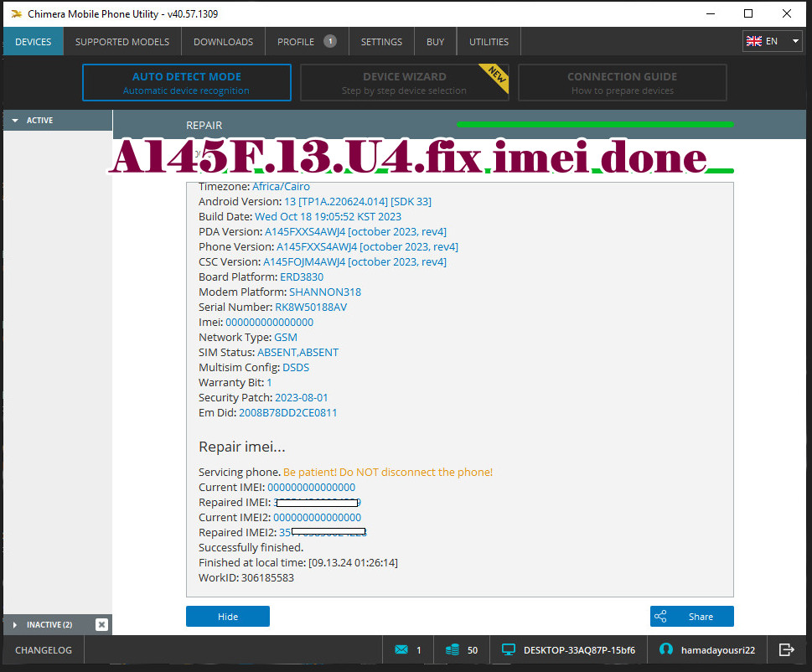Click the user account headset icon

tap(666, 649)
